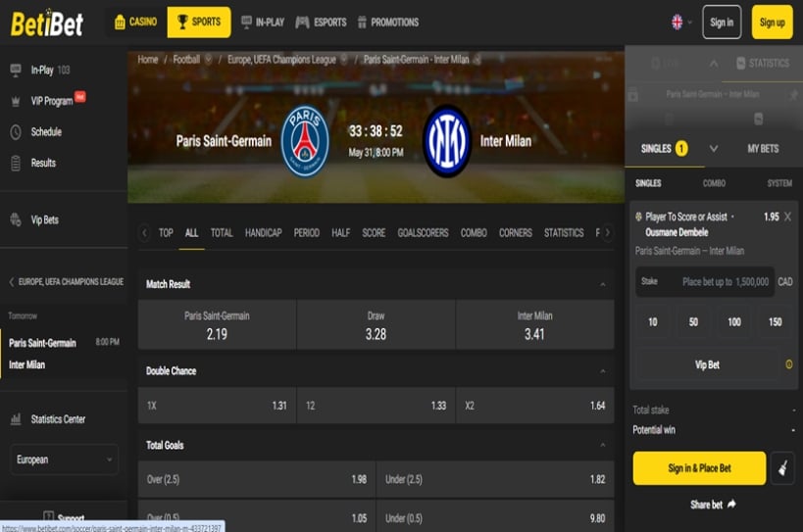Image resolution: width=803 pixels, height=532 pixels.
Task: Click Inter Milan crest logo
Action: tap(446, 141)
